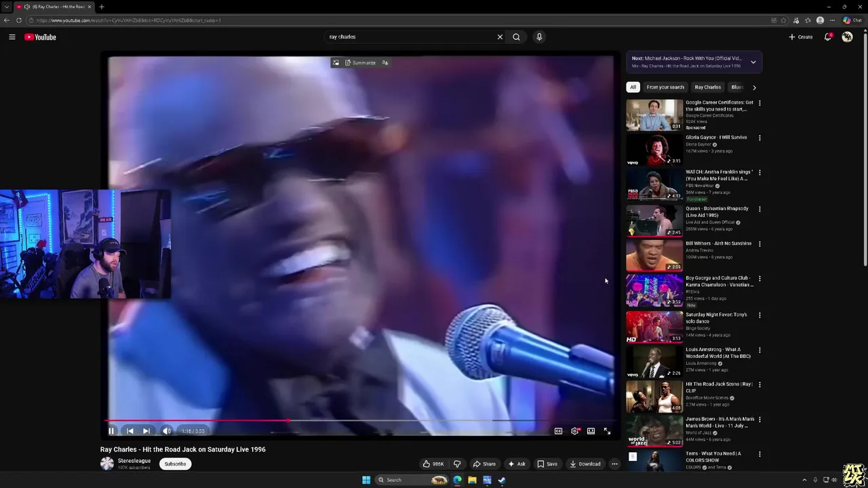The height and width of the screenshot is (488, 868).
Task: Open the Create menu
Action: click(801, 37)
